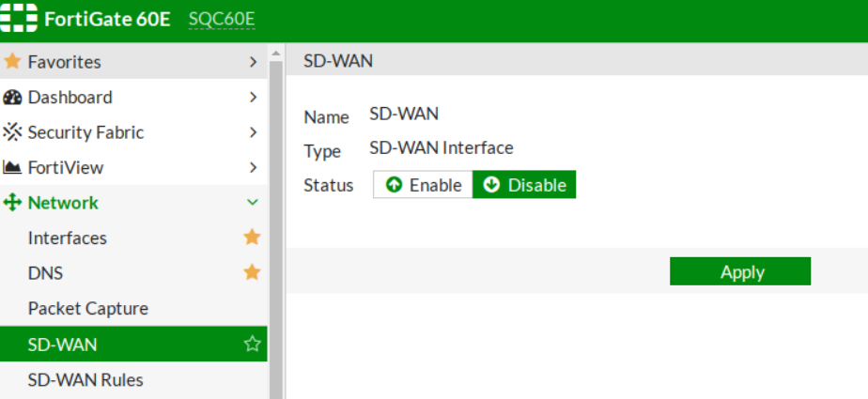Click the Security Fabric icon
Viewport: 868px width, 399px height.
click(12, 132)
